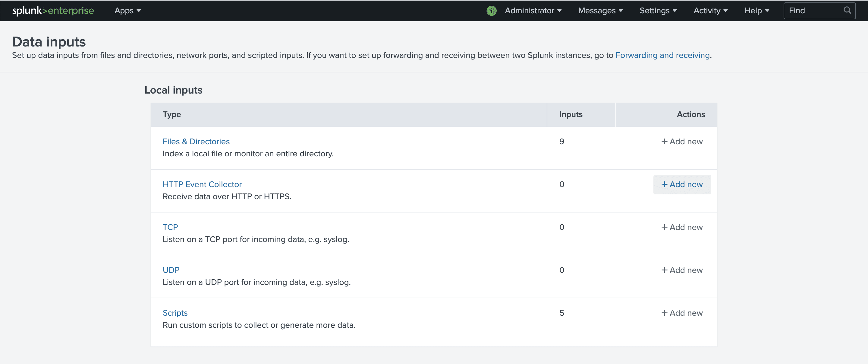Viewport: 868px width, 364px height.
Task: Expand the Messages dropdown menu
Action: [x=600, y=11]
